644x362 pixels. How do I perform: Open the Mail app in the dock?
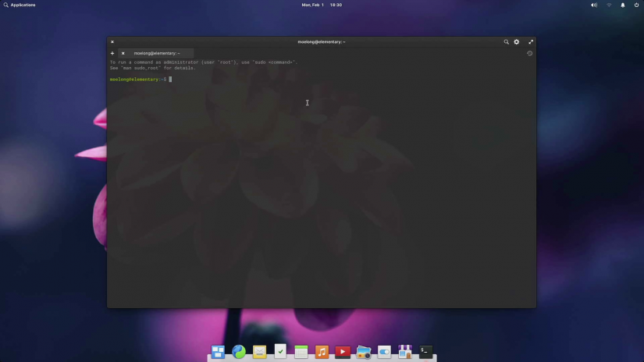point(259,352)
